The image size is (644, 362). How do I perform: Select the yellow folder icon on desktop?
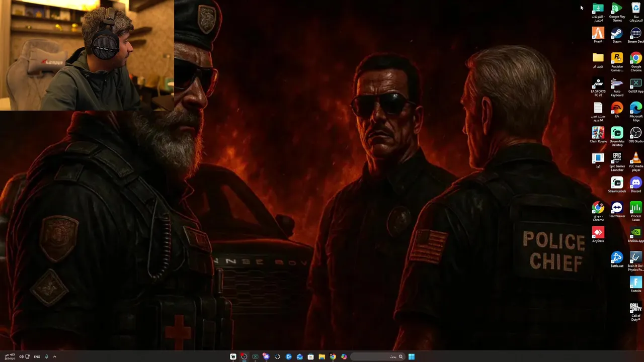tap(598, 60)
